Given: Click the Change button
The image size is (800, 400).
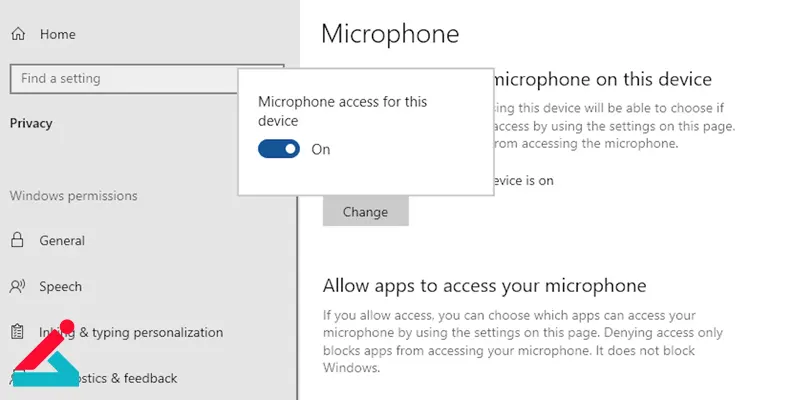Looking at the screenshot, I should 365,212.
